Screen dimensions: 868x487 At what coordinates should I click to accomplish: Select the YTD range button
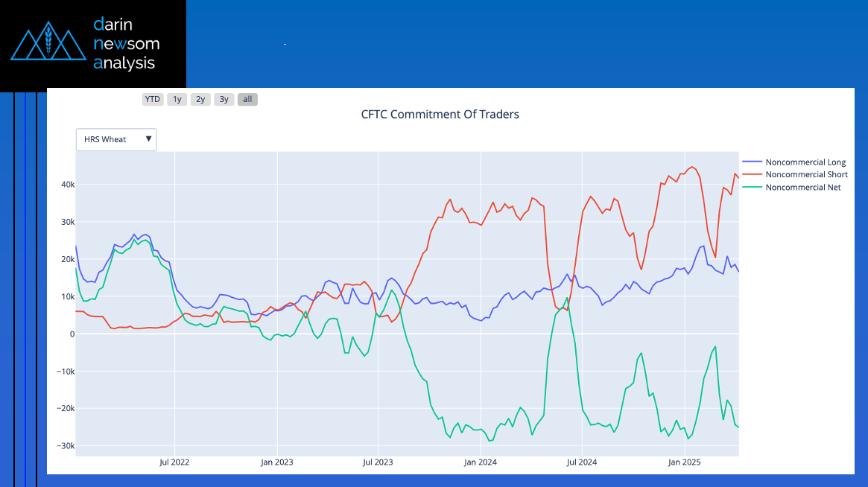[x=153, y=99]
